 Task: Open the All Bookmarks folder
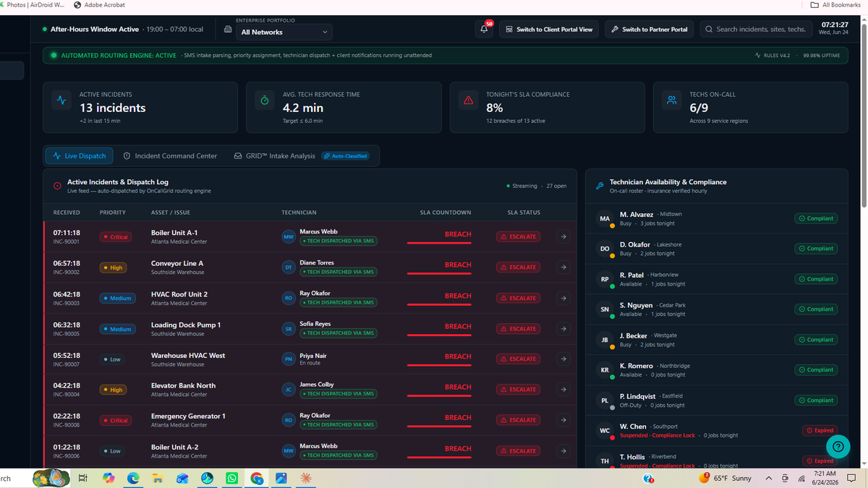point(835,5)
